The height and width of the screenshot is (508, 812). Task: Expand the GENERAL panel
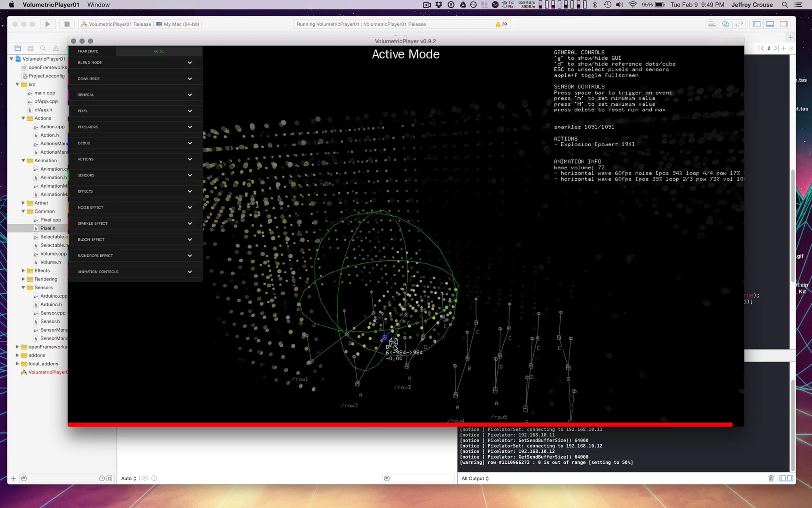(x=135, y=95)
